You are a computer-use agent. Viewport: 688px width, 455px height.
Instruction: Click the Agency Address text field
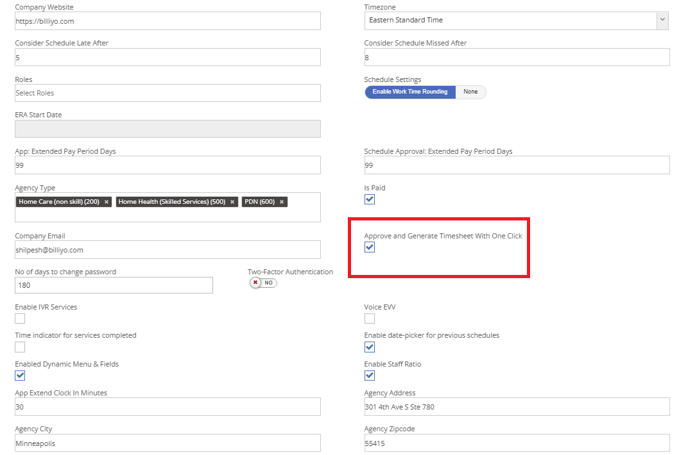tap(516, 407)
